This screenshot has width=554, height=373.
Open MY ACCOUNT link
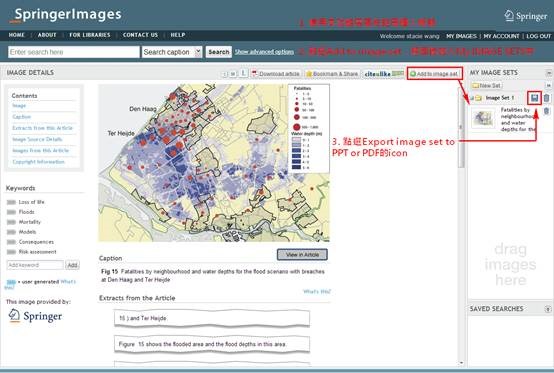[x=501, y=36]
